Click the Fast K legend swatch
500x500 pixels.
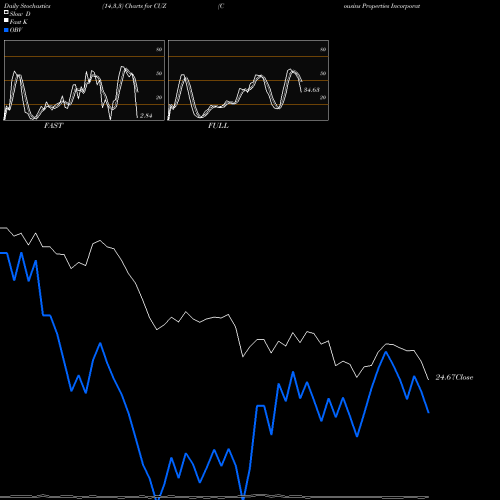point(6,20)
